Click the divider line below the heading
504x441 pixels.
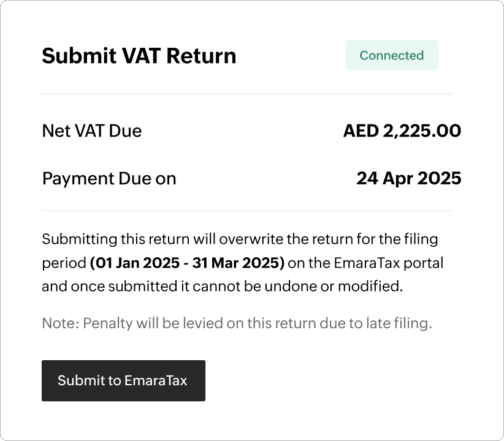click(246, 94)
